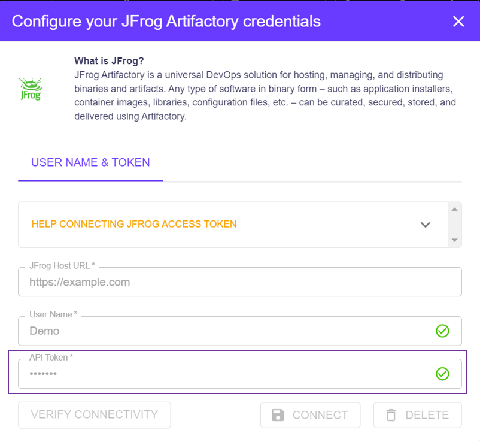This screenshot has height=448, width=480.
Task: Close the JFrog credentials dialog
Action: (458, 22)
